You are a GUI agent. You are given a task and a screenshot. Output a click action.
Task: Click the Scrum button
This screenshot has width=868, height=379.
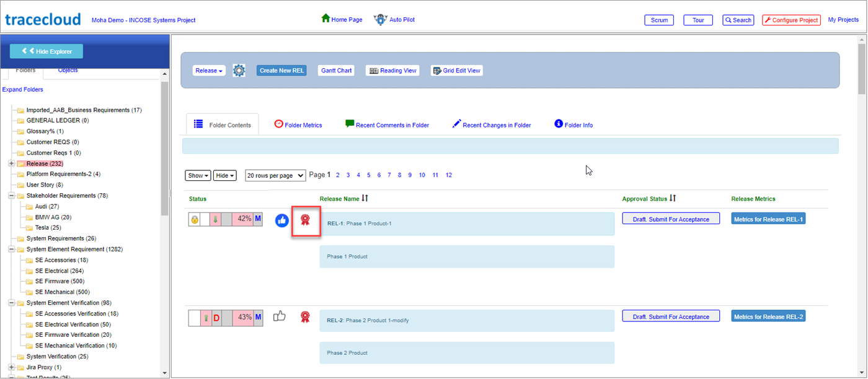pos(660,20)
